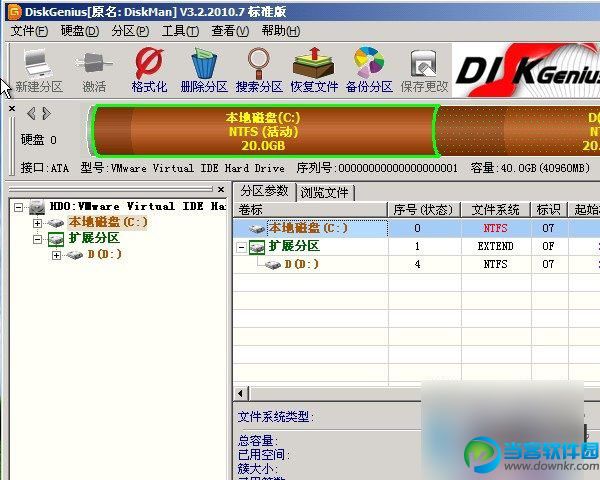Open the 查看(V) menu

click(x=230, y=31)
